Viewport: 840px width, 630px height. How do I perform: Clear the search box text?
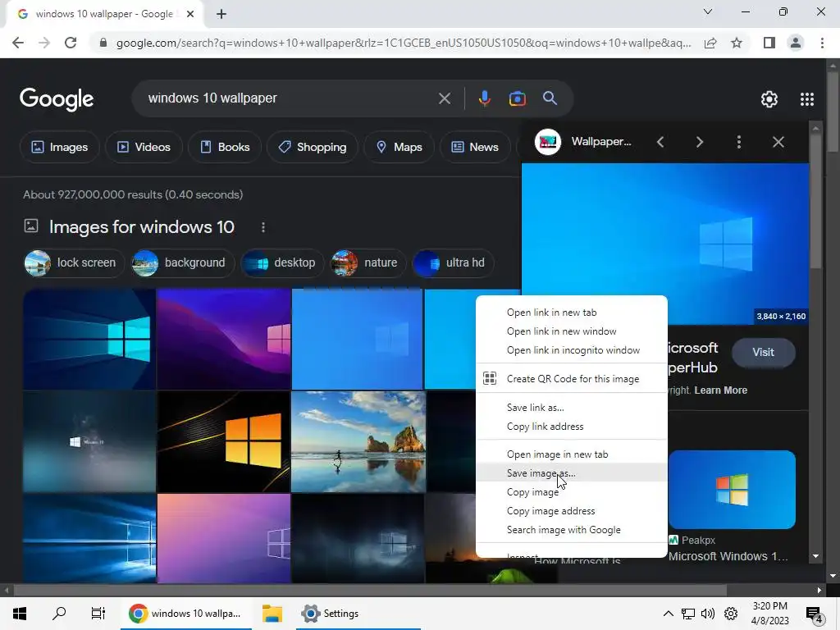[444, 98]
